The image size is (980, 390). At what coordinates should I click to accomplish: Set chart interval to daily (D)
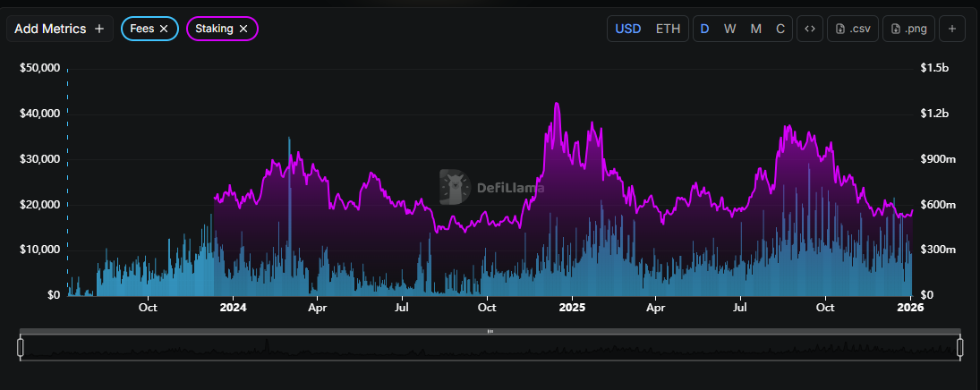pyautogui.click(x=704, y=29)
